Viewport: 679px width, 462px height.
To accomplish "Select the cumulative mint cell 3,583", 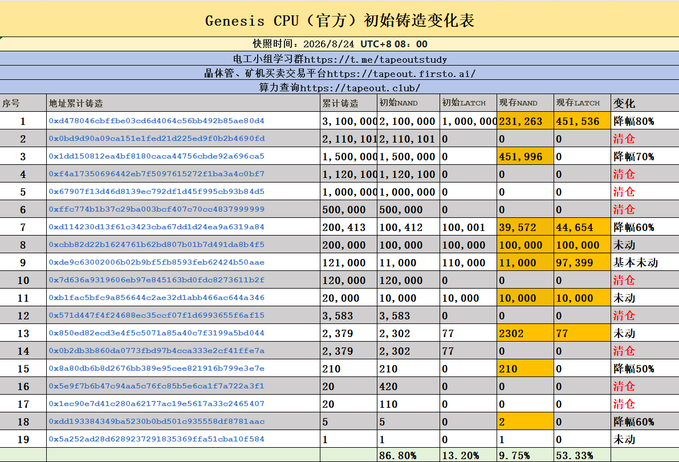I will 349,315.
